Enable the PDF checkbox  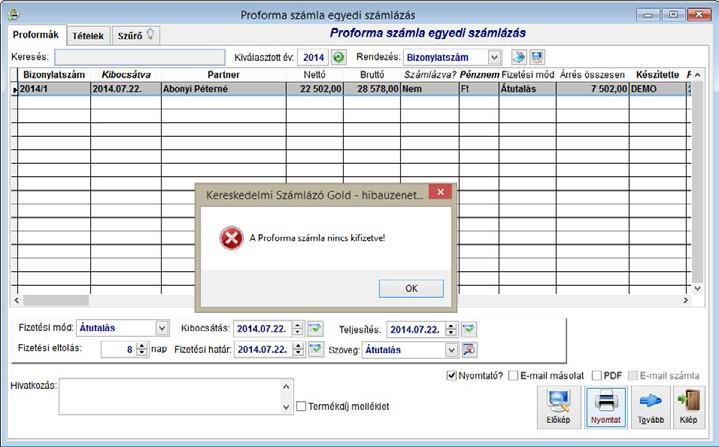tap(597, 375)
